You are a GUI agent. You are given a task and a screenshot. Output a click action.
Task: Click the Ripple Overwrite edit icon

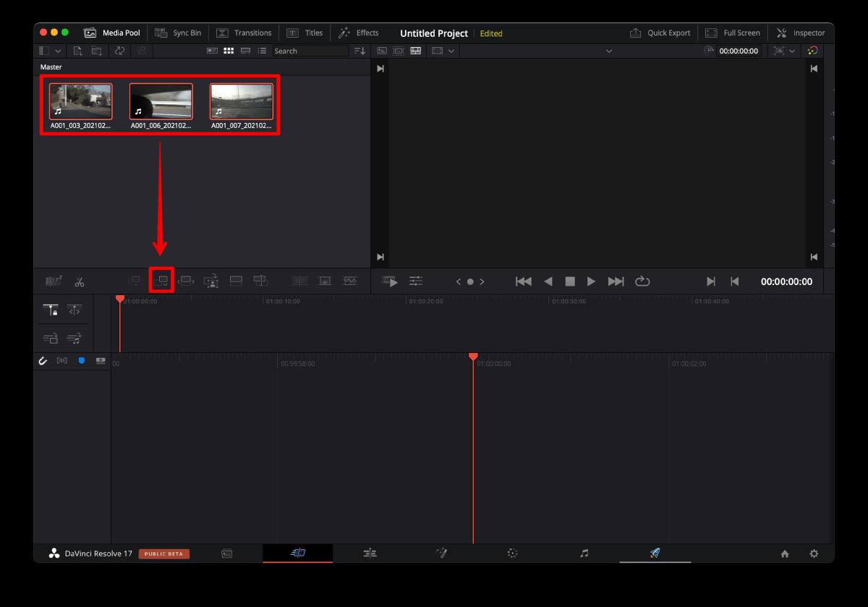186,281
